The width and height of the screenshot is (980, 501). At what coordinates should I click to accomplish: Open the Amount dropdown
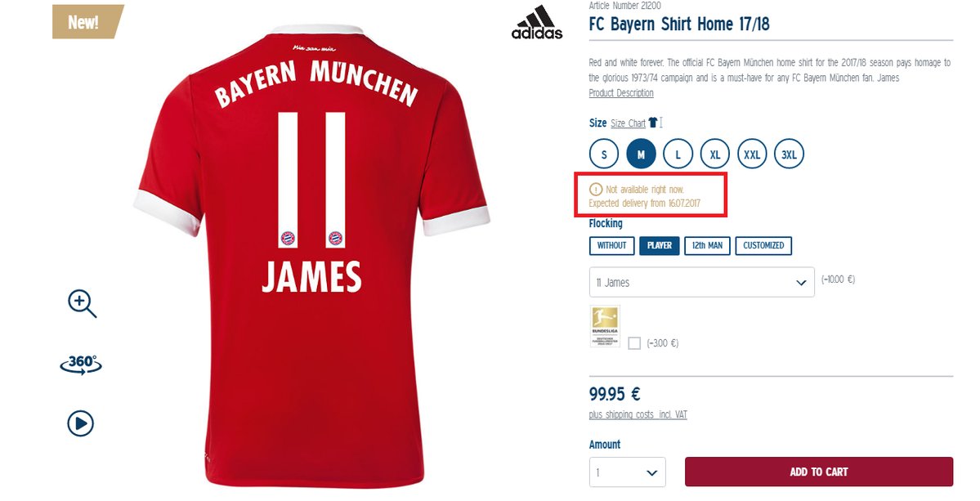tap(628, 472)
